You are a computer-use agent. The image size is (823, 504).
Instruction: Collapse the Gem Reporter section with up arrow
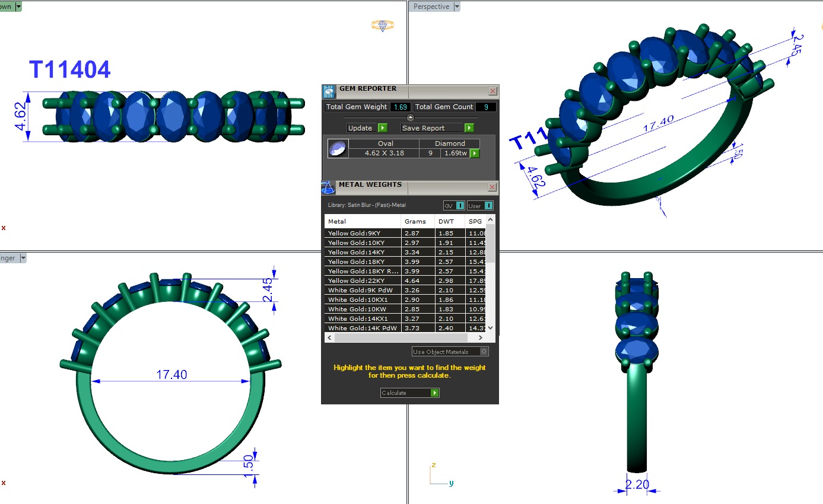410,117
